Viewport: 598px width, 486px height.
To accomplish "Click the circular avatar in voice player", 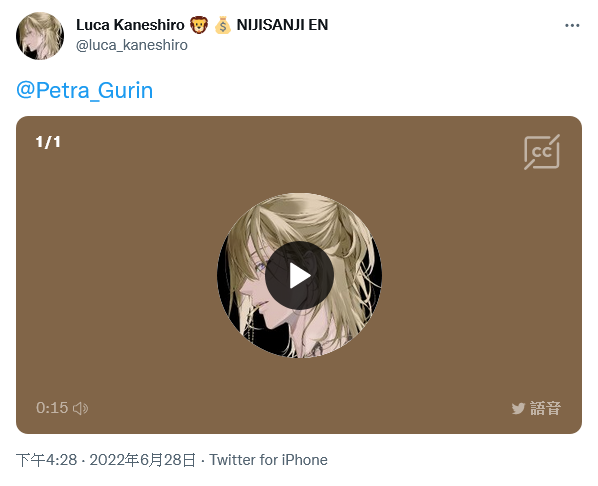I will click(299, 275).
